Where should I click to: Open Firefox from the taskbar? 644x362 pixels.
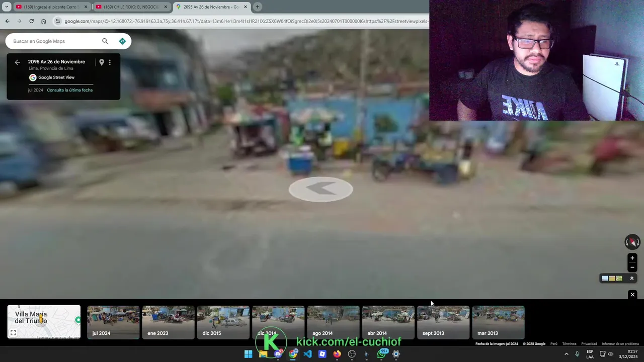pos(337,354)
